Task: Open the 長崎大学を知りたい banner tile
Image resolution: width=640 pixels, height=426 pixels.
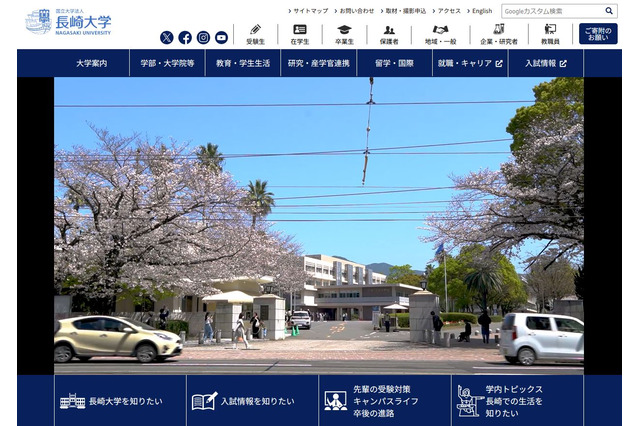Action: [101, 401]
